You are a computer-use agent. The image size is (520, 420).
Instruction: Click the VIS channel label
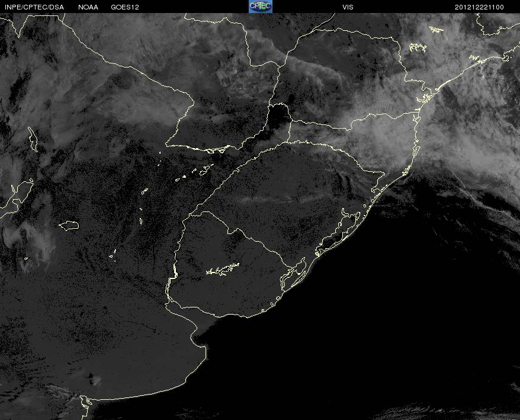pyautogui.click(x=348, y=7)
